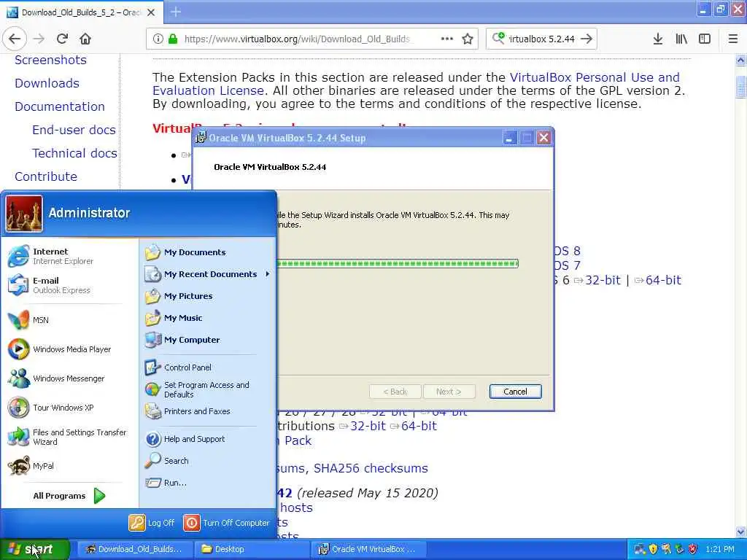747x560 pixels.
Task: Open End-user docs link
Action: [x=74, y=130]
